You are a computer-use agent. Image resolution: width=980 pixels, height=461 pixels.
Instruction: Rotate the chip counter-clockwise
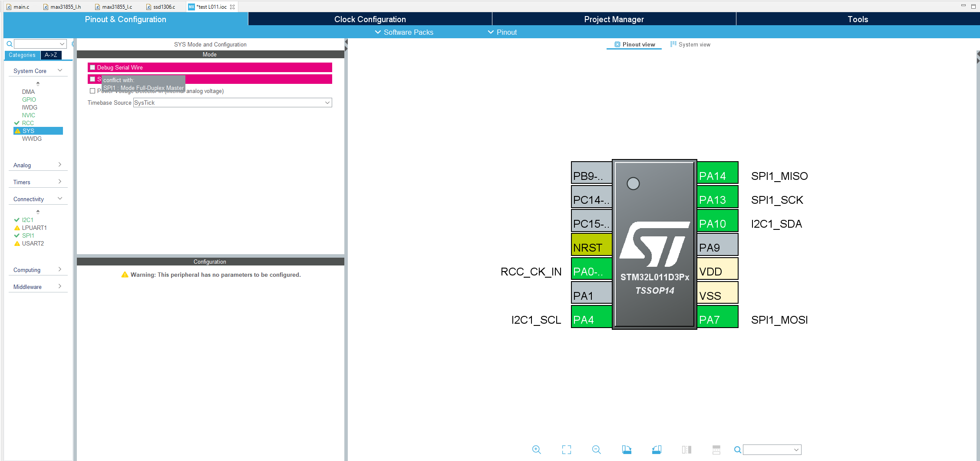(x=657, y=450)
